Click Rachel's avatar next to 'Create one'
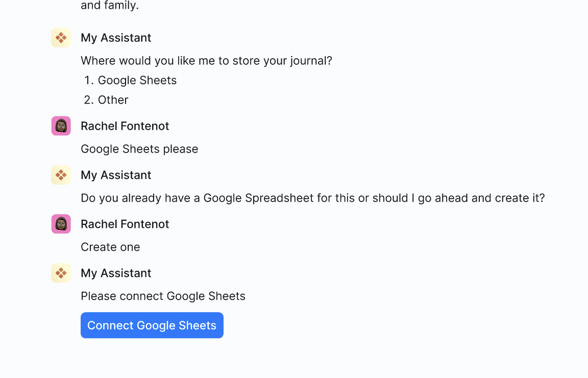The height and width of the screenshot is (378, 588). click(x=61, y=224)
